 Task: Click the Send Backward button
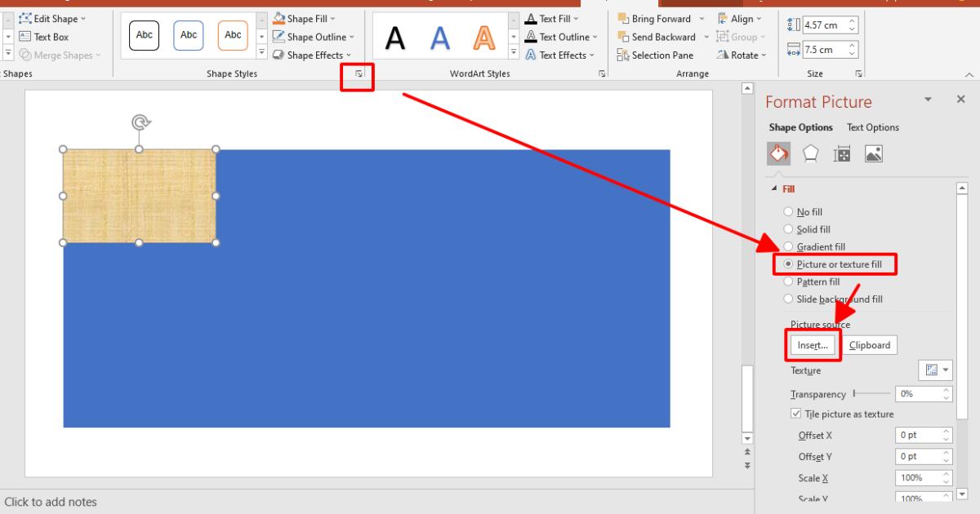tap(658, 37)
